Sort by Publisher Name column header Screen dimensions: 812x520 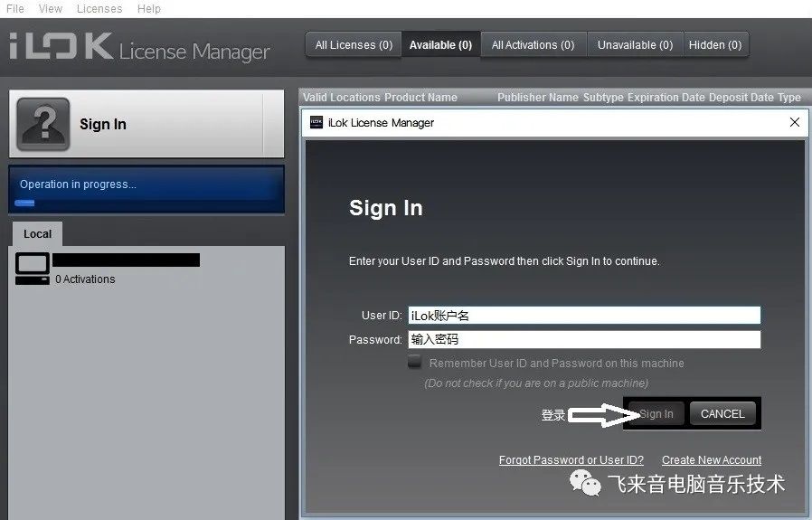tap(537, 98)
